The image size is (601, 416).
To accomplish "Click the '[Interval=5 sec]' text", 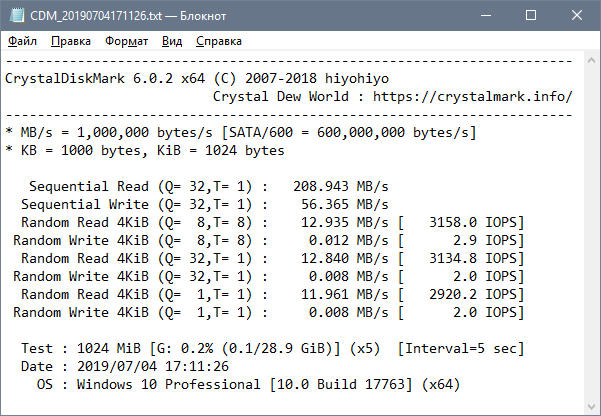I will (461, 349).
